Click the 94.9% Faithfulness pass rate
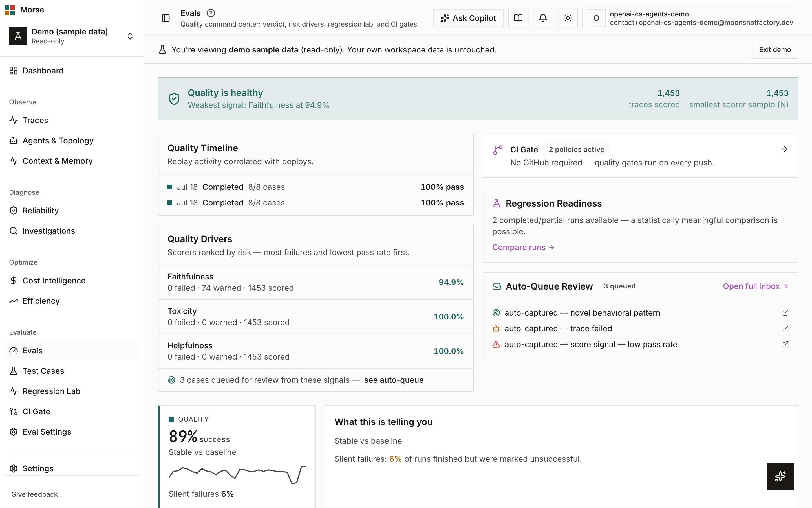The width and height of the screenshot is (812, 508). pos(451,282)
